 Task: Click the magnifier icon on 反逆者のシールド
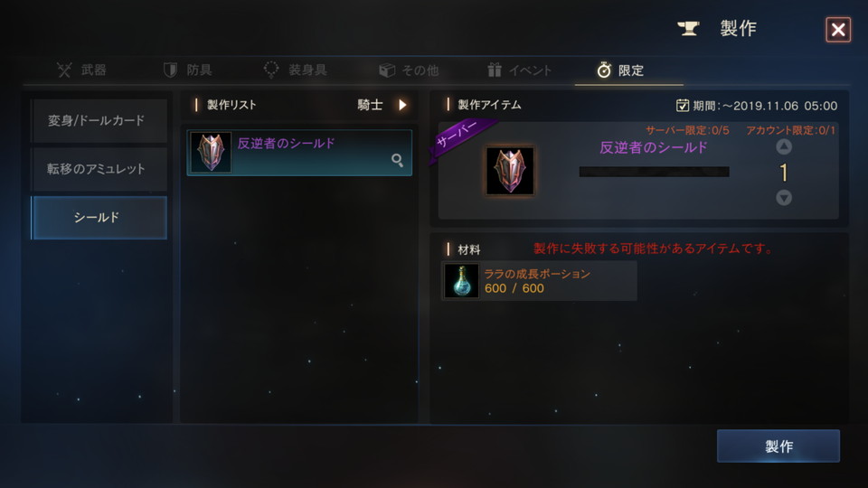click(397, 161)
